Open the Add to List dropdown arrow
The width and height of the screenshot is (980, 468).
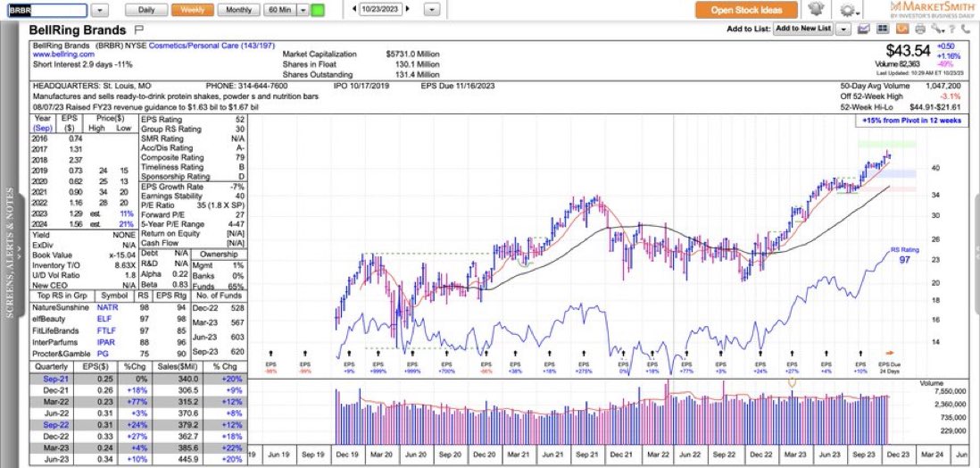[x=843, y=29]
